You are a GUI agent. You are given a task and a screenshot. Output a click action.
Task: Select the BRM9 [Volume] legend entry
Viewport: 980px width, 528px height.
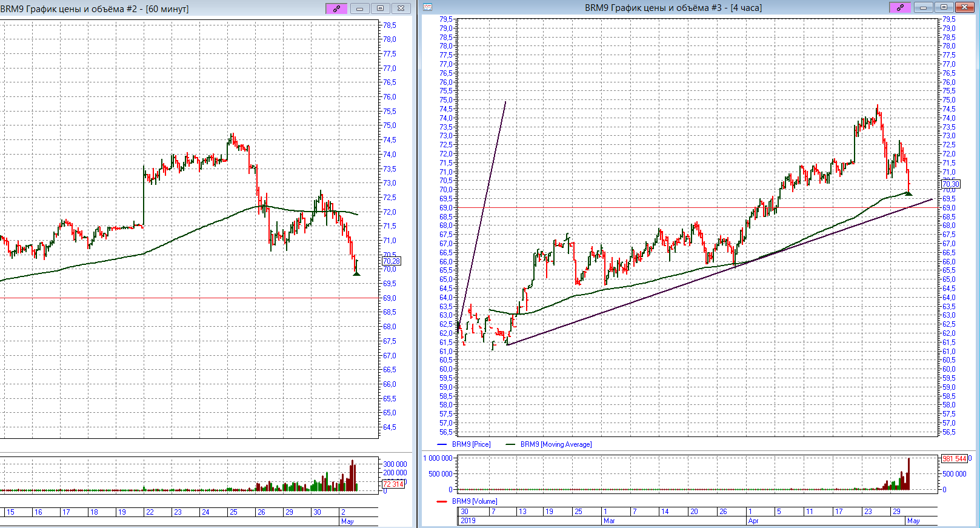tap(475, 501)
